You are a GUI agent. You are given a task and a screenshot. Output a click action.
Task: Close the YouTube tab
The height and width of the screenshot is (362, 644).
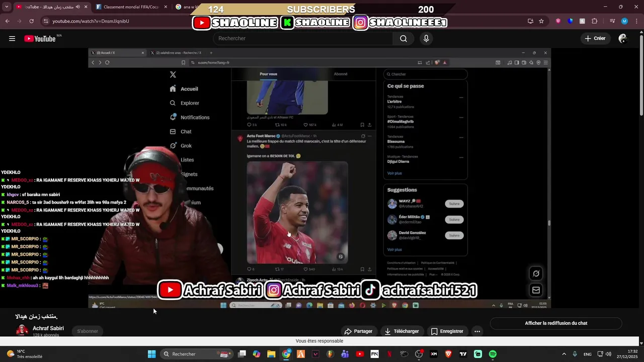click(x=86, y=7)
